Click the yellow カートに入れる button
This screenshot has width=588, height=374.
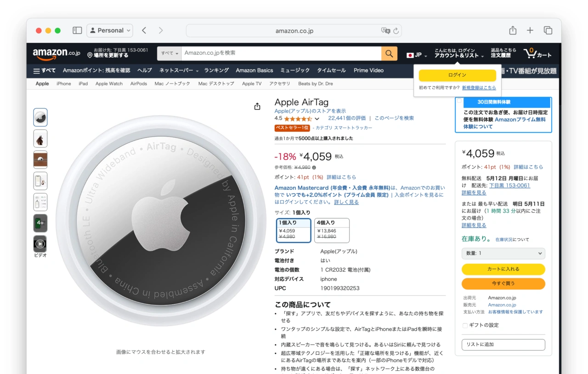503,269
